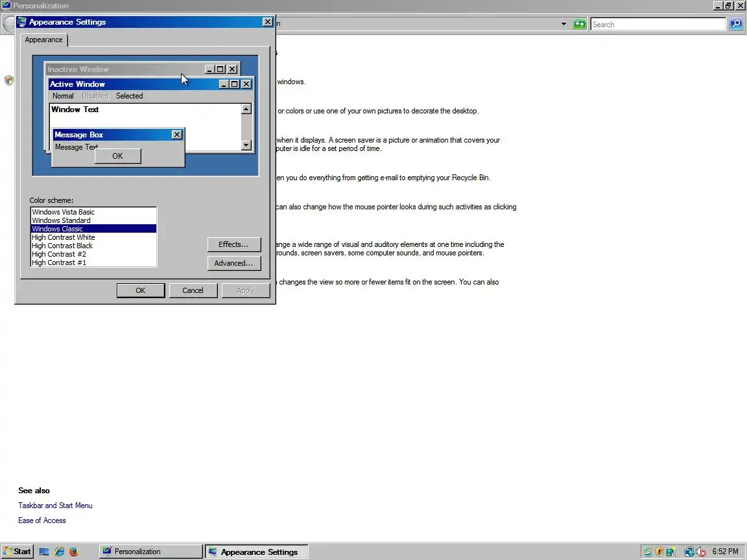Click the green refresh icon
Viewport: 747px width, 560px height.
(579, 24)
